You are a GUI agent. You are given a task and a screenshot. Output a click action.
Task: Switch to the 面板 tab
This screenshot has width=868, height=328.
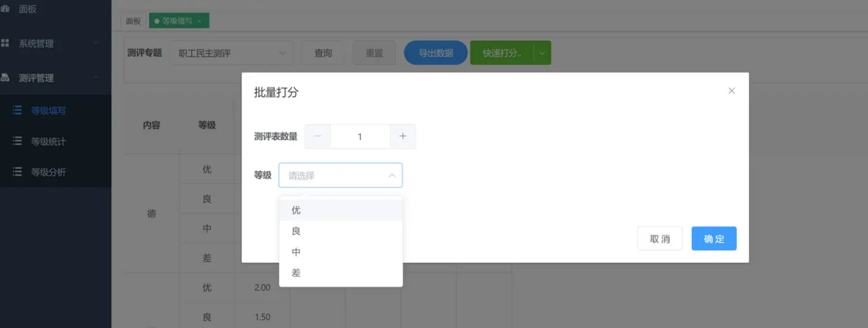133,20
